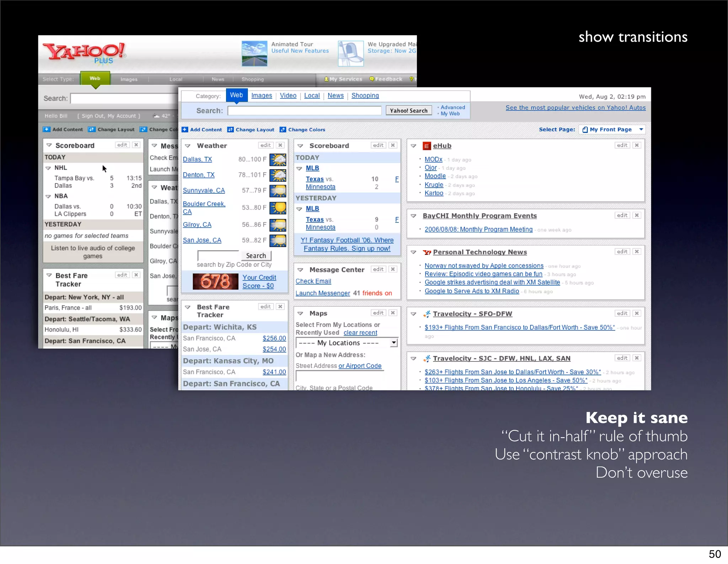Collapse the Message Center module
Image resolution: width=728 pixels, height=564 pixels.
click(300, 270)
